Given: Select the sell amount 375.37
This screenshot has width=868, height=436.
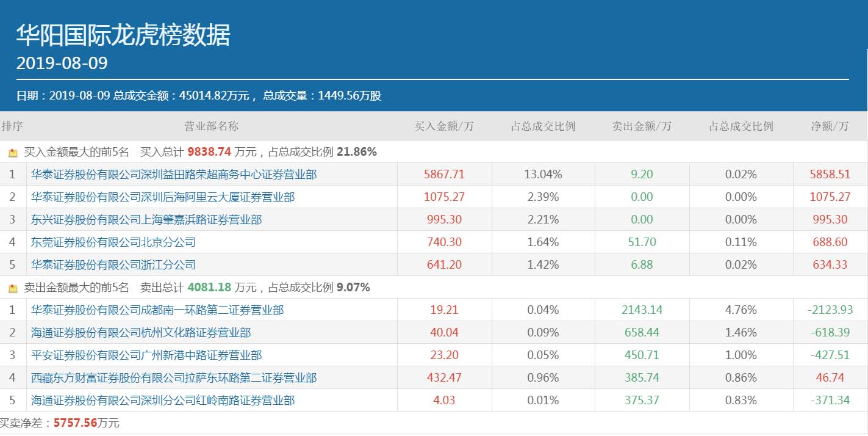Looking at the screenshot, I should click(642, 401).
